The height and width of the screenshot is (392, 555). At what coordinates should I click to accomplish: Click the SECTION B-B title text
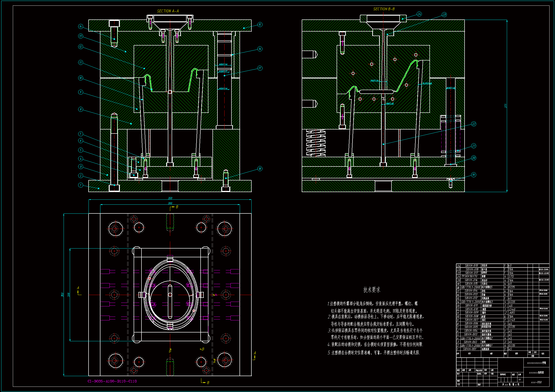[384, 9]
